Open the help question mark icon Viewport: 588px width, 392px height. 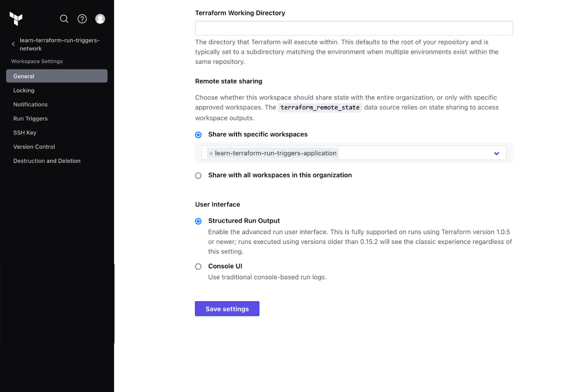pyautogui.click(x=82, y=19)
